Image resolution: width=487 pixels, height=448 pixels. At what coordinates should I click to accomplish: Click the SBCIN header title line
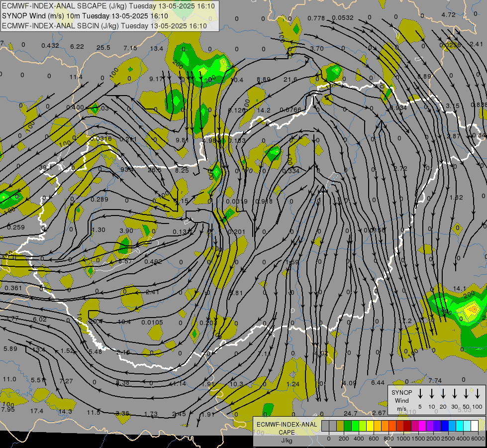104,26
